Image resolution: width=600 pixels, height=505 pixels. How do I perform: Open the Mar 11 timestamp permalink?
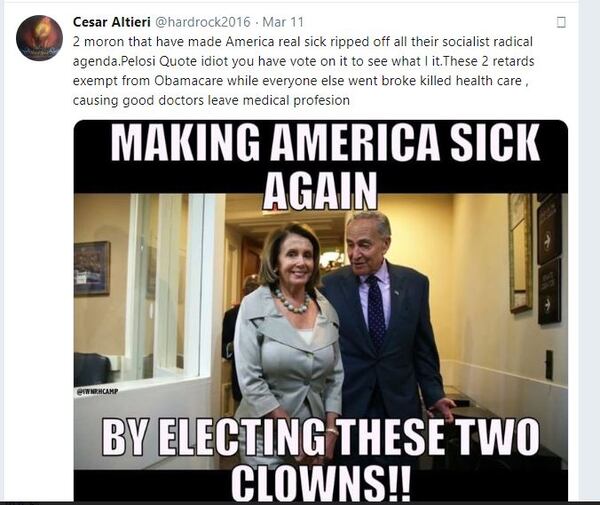[283, 22]
